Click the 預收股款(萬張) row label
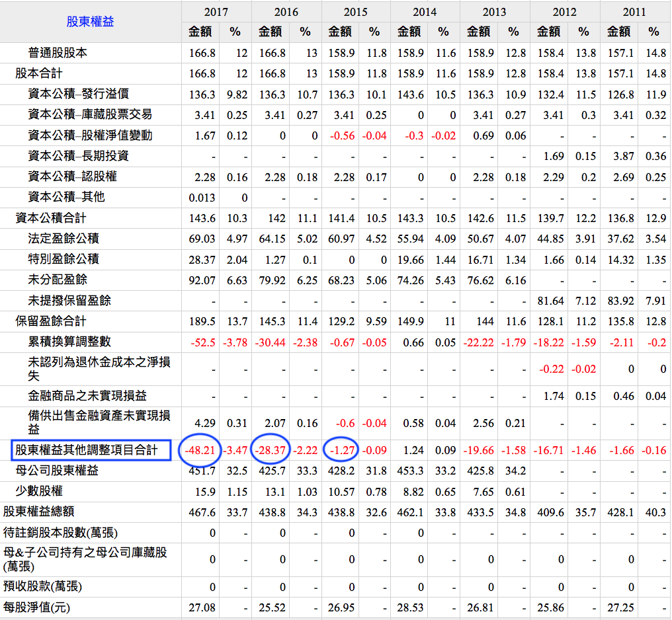 pos(43,587)
